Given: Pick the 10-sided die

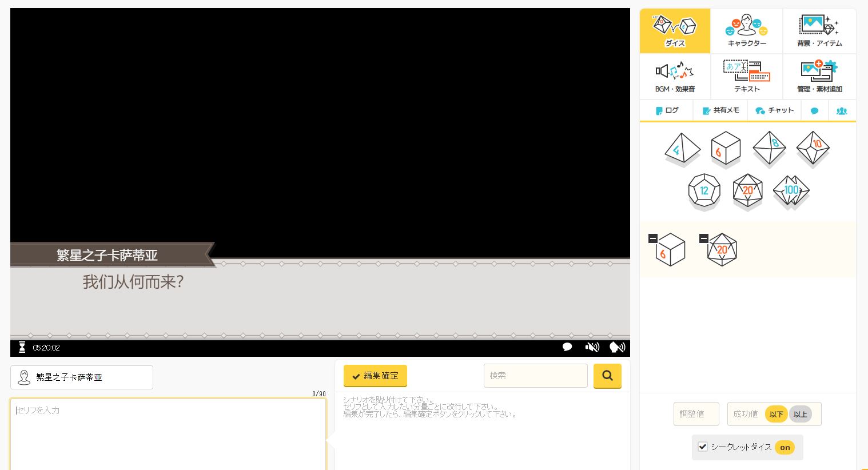Looking at the screenshot, I should tap(813, 148).
